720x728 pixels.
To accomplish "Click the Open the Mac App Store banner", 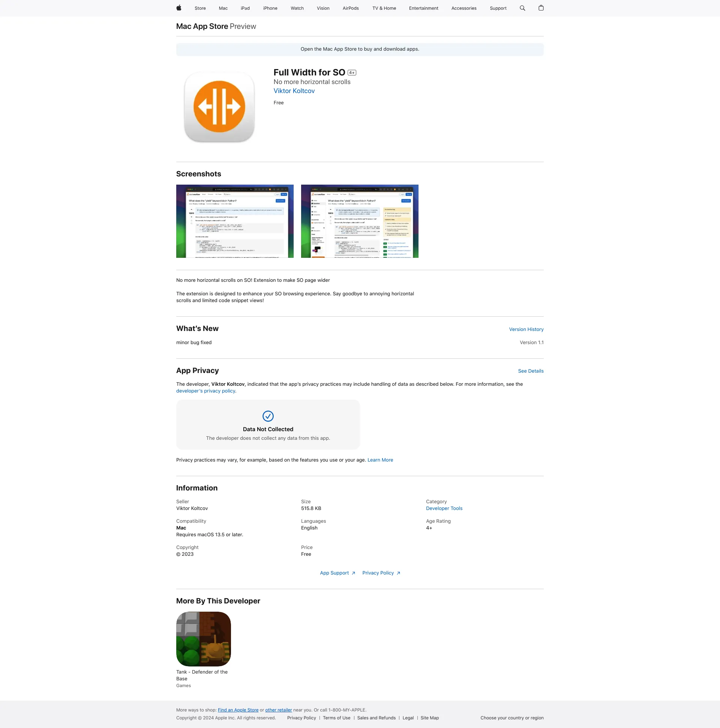I will (x=360, y=48).
